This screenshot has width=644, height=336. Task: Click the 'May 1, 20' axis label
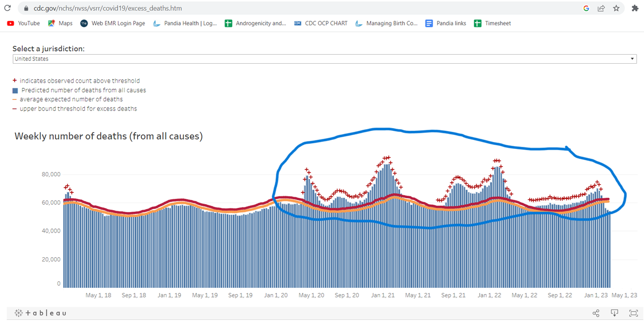point(311,295)
